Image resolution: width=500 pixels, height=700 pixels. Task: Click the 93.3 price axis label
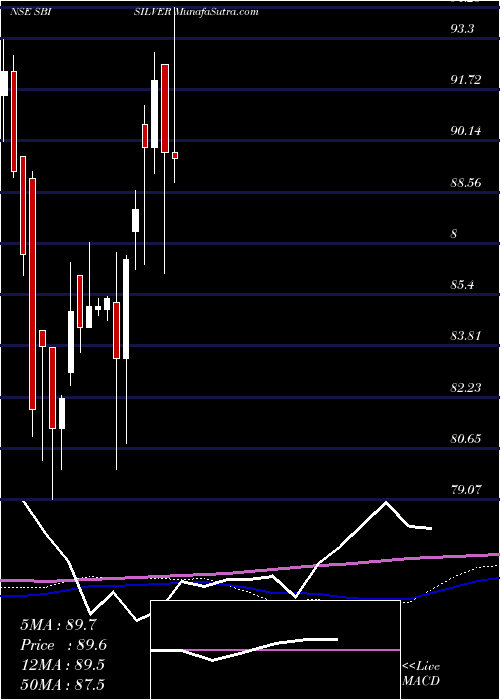pos(462,29)
